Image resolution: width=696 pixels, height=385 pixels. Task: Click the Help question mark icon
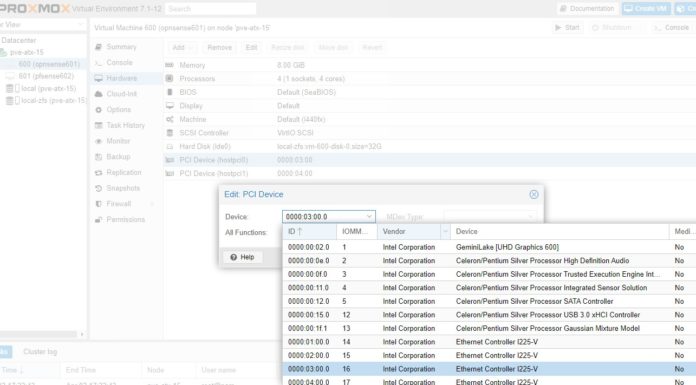click(233, 257)
